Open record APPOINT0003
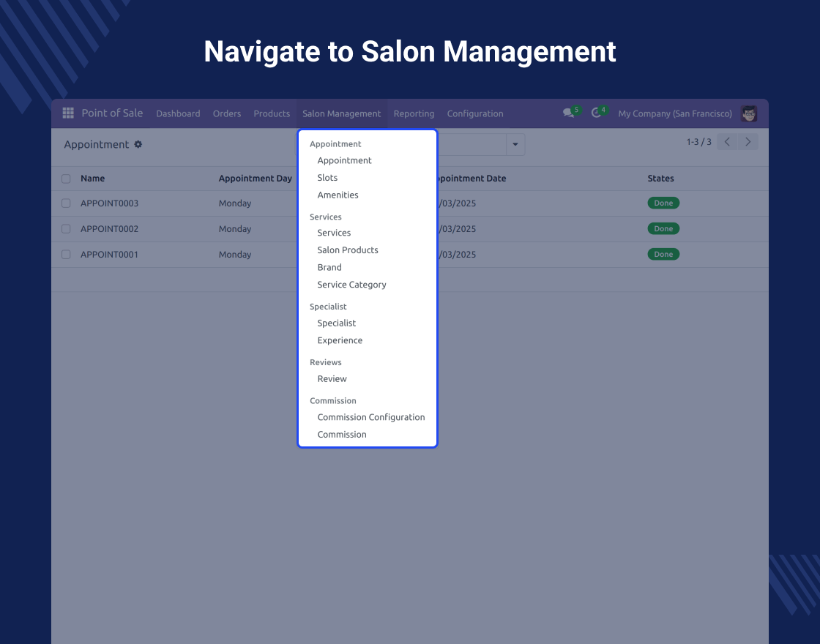This screenshot has height=644, width=820. pyautogui.click(x=109, y=203)
